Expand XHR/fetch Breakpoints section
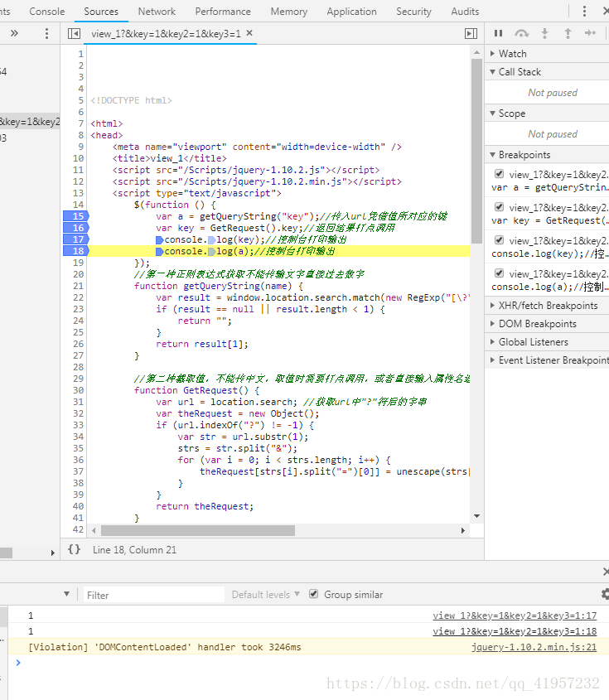This screenshot has width=609, height=700. pos(547,306)
